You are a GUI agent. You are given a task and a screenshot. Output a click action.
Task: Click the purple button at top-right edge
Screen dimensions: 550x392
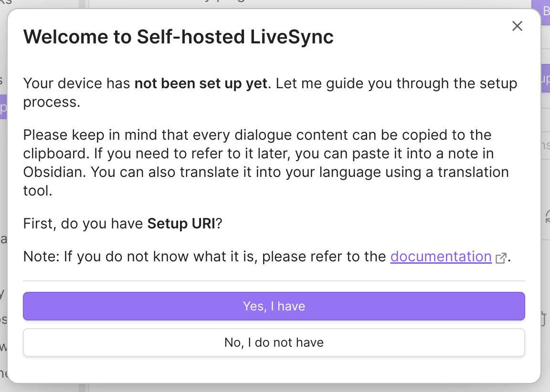coord(542,11)
